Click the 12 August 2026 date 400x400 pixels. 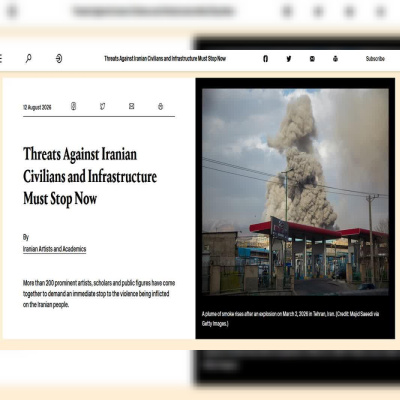pyautogui.click(x=37, y=107)
